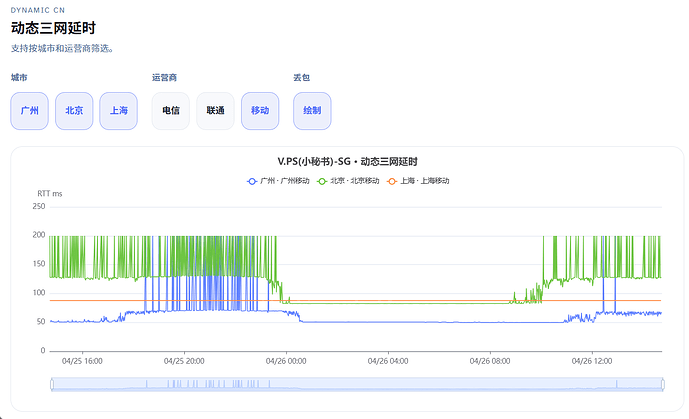689x419 pixels.
Task: Click the 04/25 20:00 axis label
Action: coord(184,361)
